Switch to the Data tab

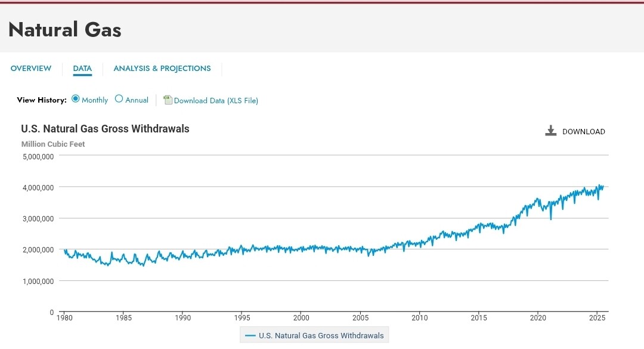coord(82,69)
